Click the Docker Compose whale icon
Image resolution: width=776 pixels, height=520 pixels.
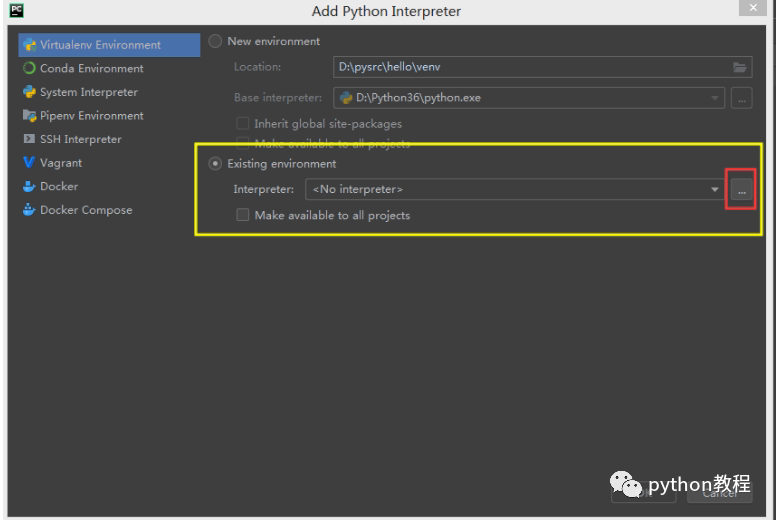point(29,210)
